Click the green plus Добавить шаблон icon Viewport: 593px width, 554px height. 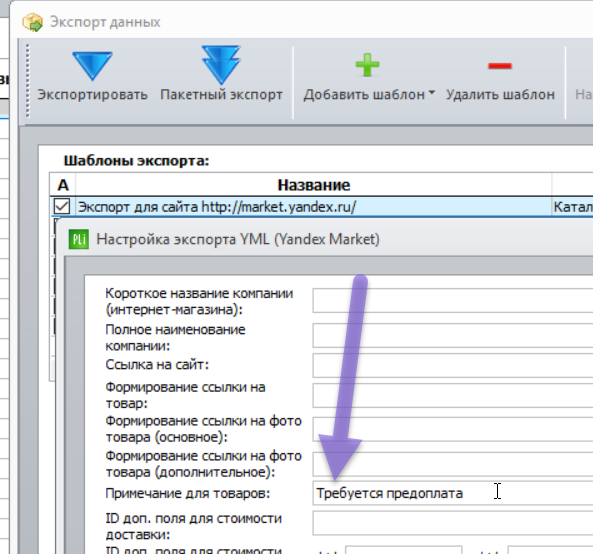pyautogui.click(x=367, y=65)
